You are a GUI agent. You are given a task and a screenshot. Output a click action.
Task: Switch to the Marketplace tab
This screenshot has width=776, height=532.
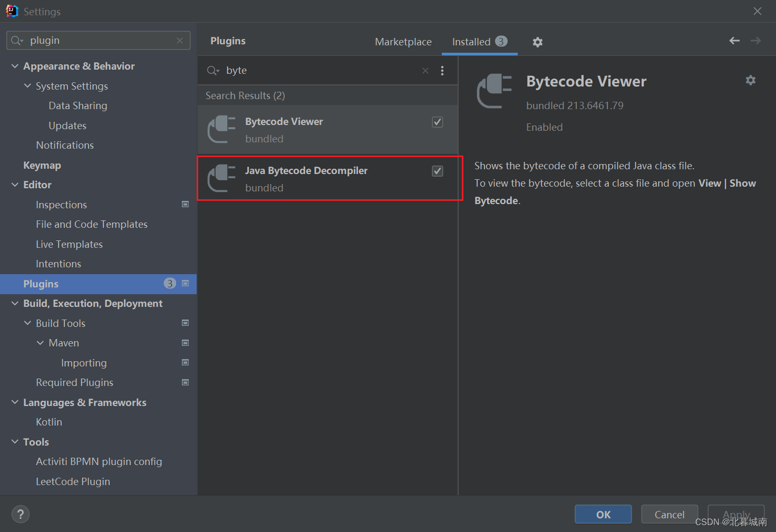pos(403,42)
